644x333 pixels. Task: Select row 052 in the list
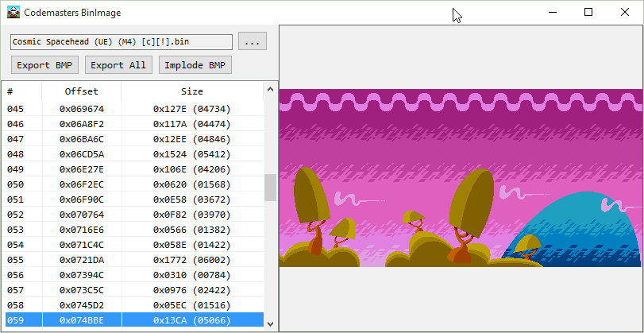pos(133,215)
